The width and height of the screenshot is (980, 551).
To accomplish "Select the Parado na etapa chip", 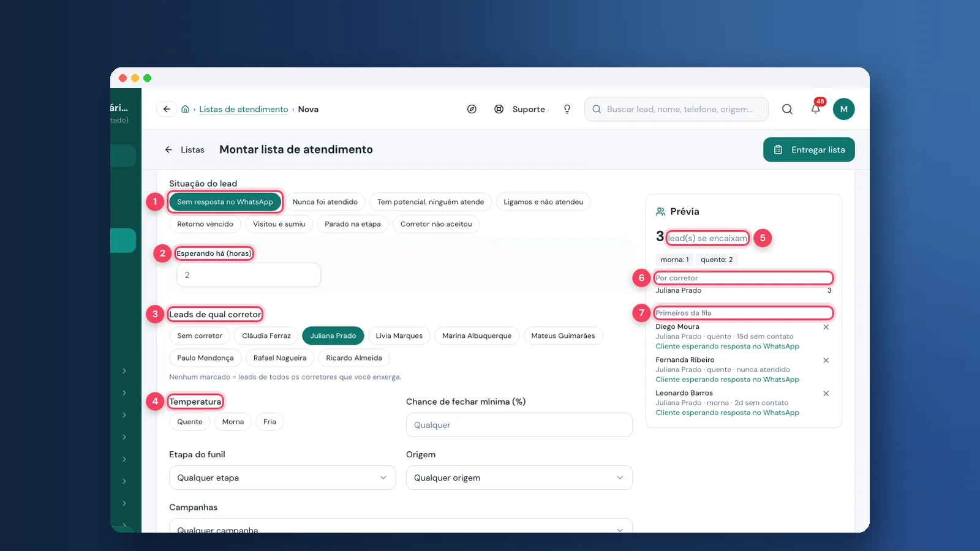I will click(353, 224).
